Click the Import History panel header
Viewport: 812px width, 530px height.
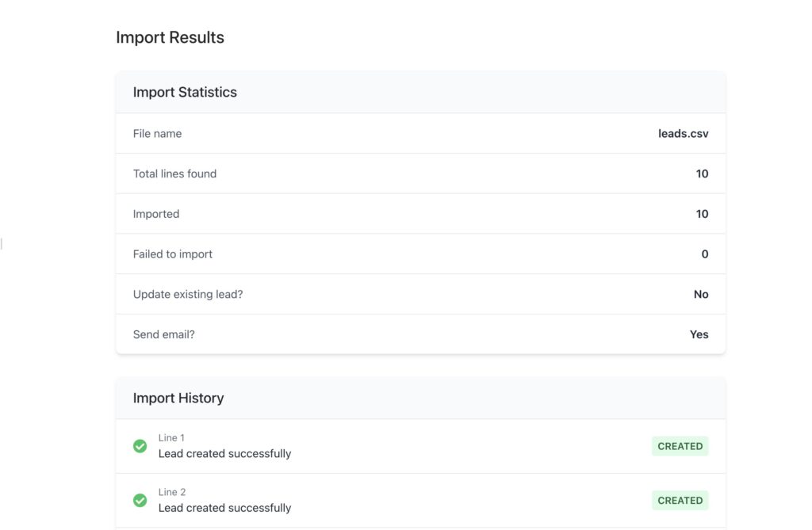(178, 398)
